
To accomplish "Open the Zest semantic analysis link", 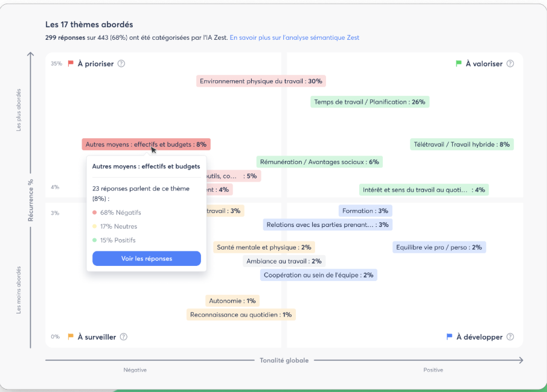I will pos(295,37).
